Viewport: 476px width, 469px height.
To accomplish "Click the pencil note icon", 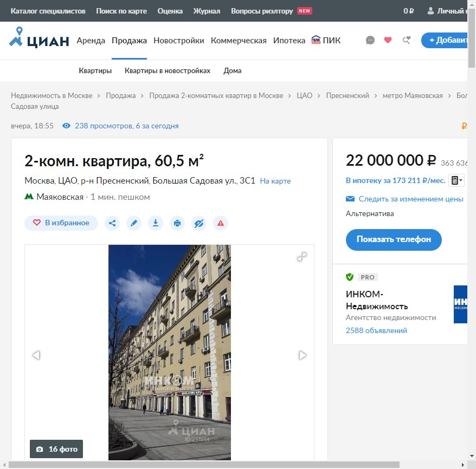I will point(134,223).
